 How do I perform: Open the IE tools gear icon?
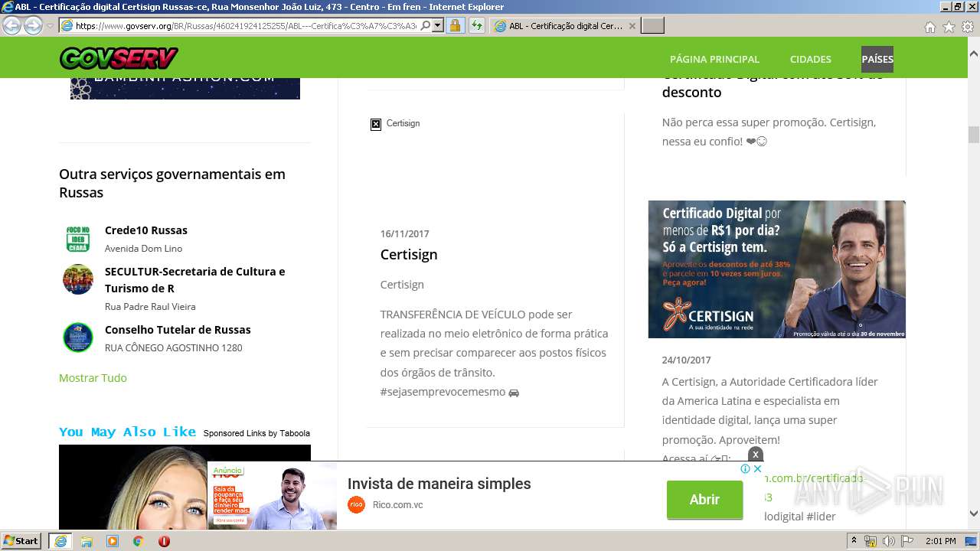967,27
